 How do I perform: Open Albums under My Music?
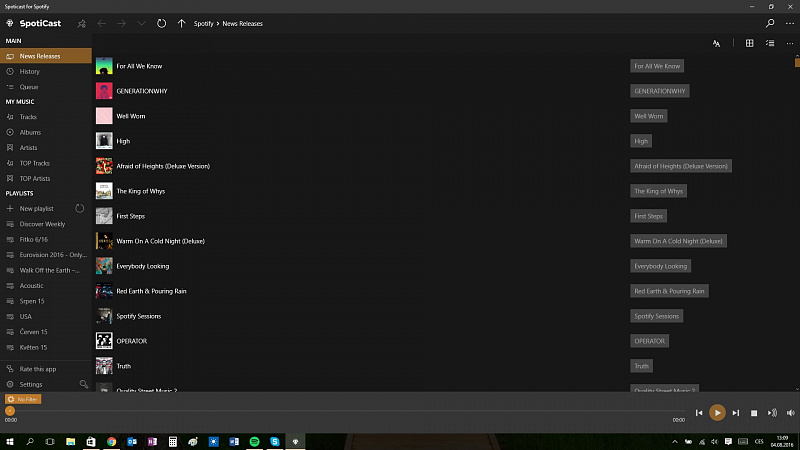(46, 132)
